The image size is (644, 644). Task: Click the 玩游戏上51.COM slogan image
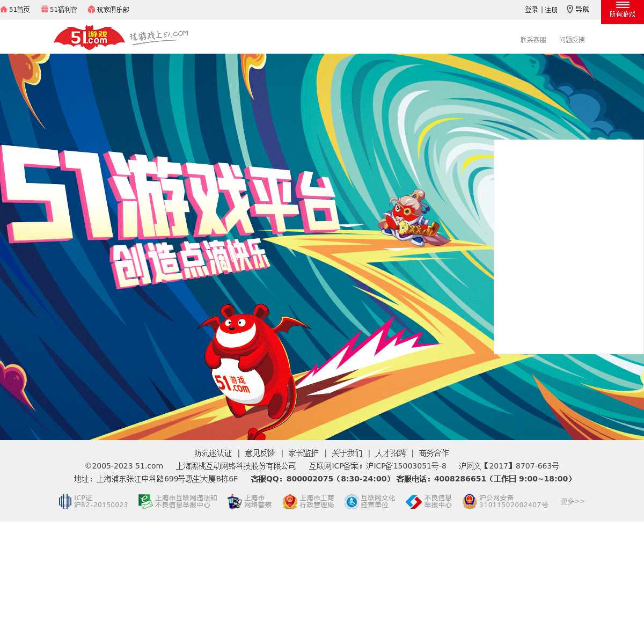159,37
